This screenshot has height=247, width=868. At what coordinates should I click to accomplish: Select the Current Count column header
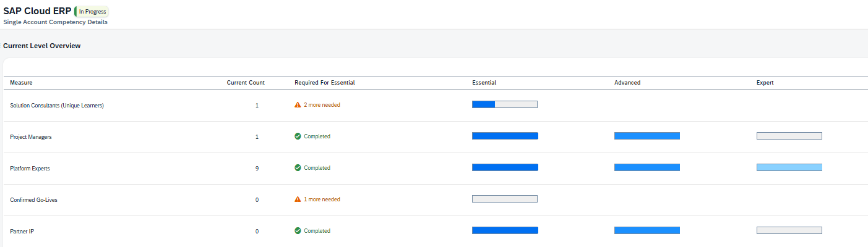click(x=246, y=83)
